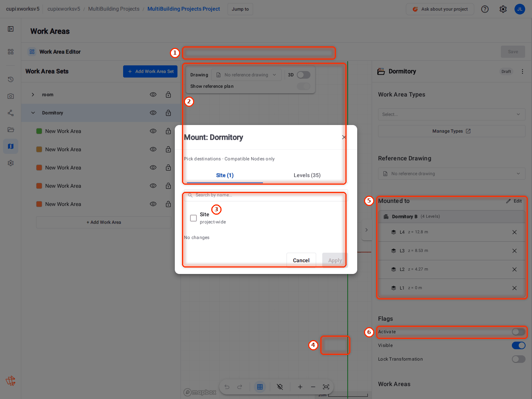Toggle the Visible flag switch
The height and width of the screenshot is (399, 532).
tap(519, 345)
